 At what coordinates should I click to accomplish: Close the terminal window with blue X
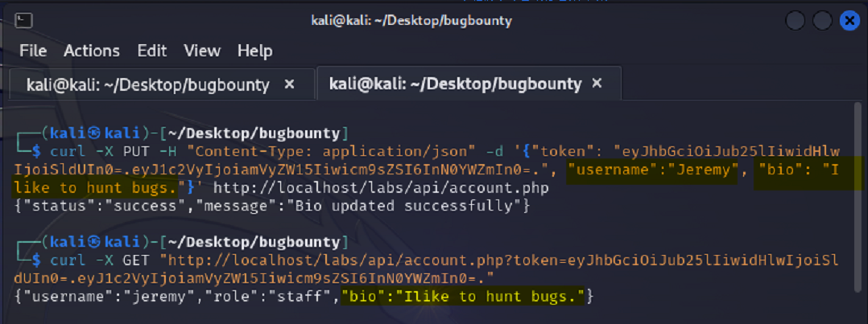849,22
